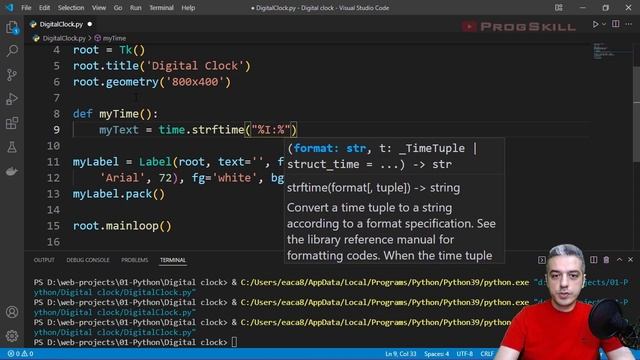The height and width of the screenshot is (360, 640).
Task: Open the Search view in activity bar
Action: click(12, 51)
